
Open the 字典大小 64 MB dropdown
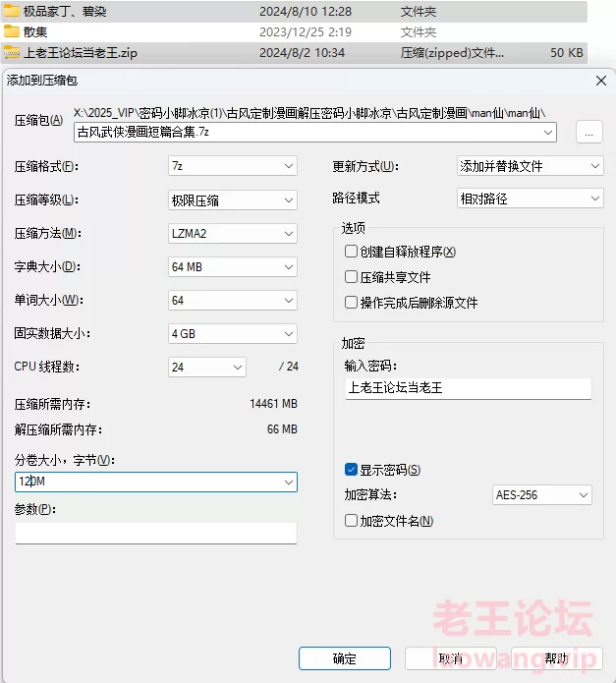point(233,267)
